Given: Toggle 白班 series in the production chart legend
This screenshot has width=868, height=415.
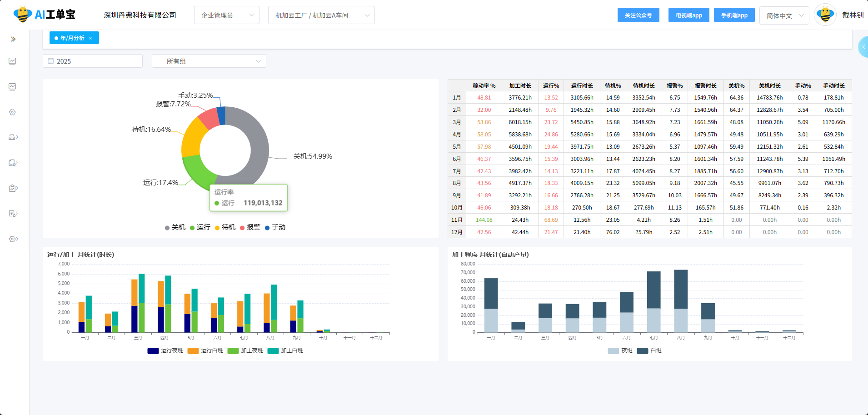Looking at the screenshot, I should (649, 350).
